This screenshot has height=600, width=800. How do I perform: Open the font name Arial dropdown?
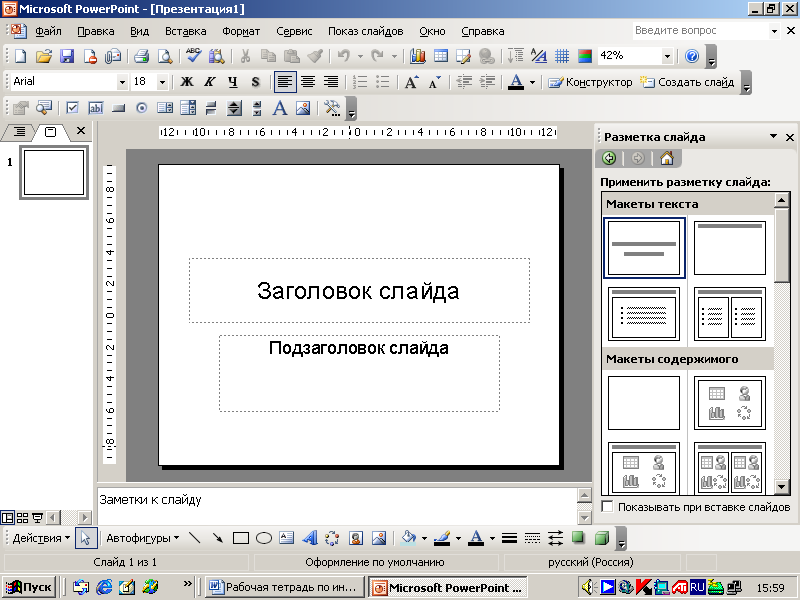click(122, 82)
